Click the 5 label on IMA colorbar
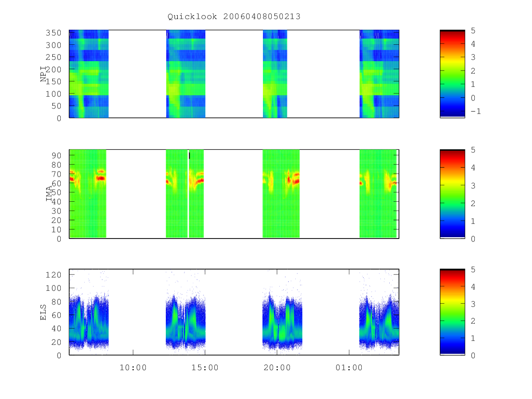This screenshot has width=532, height=399. [x=473, y=150]
